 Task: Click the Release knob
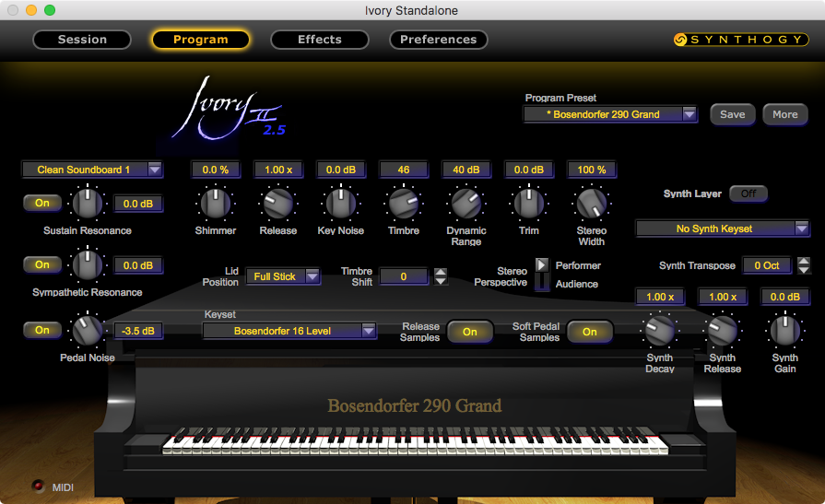pos(277,203)
